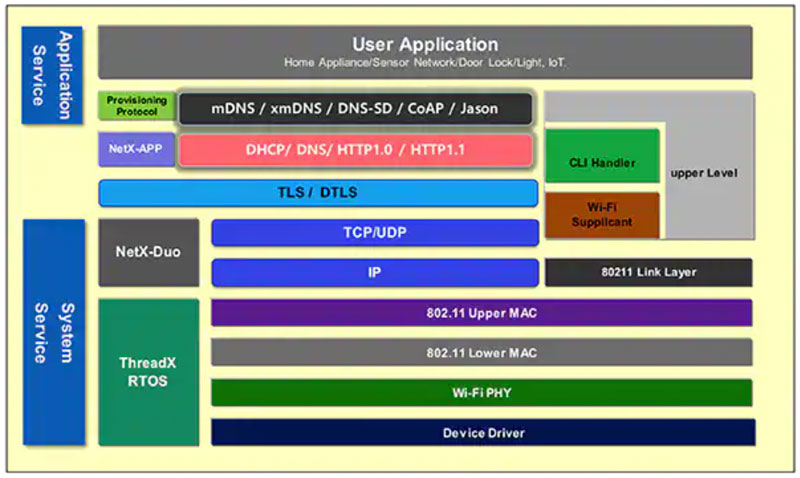Select the CLI Handler green box
800x478 pixels.
pos(603,156)
